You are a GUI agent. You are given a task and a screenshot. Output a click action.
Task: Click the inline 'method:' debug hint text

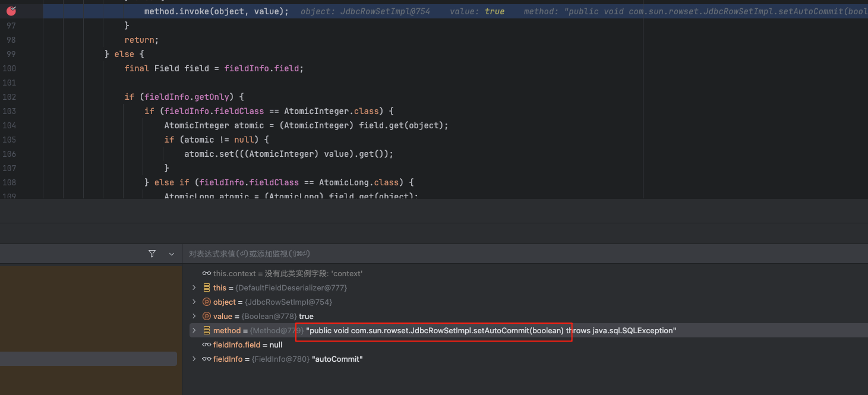pos(696,11)
